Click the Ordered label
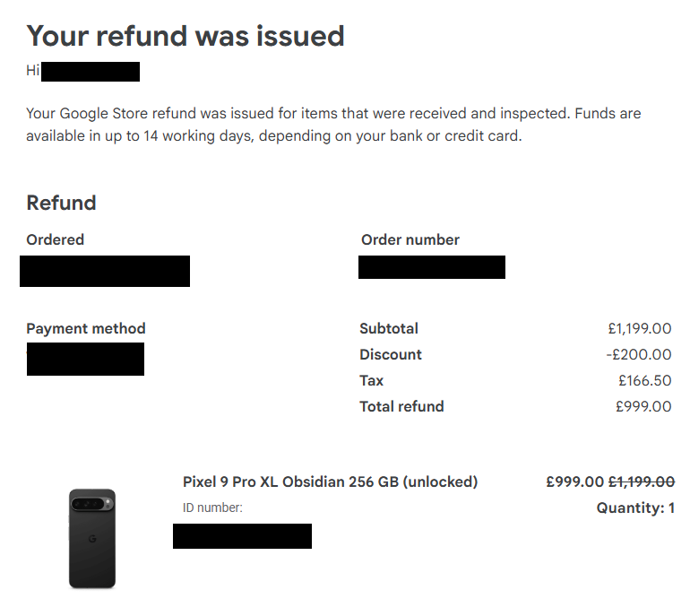Image resolution: width=690 pixels, height=616 pixels. 55,239
